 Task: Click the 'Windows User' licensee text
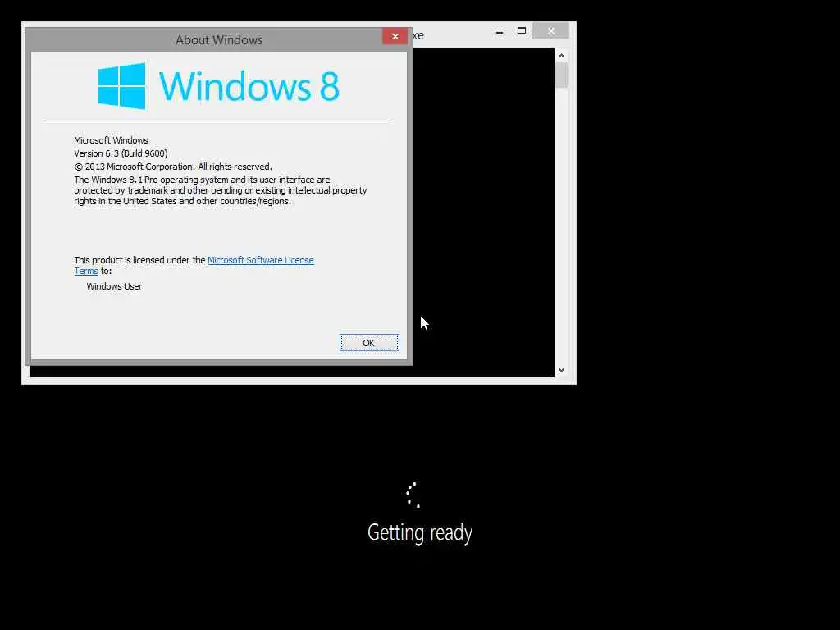[114, 286]
